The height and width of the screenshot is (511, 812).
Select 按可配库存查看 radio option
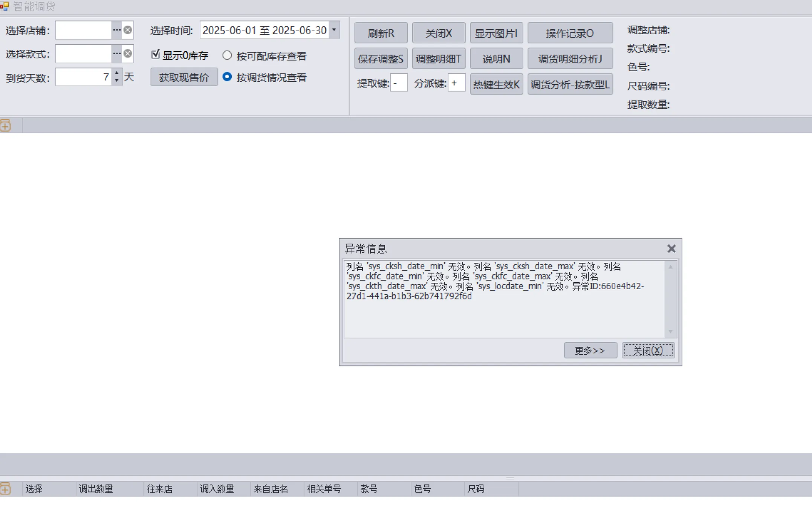click(227, 56)
